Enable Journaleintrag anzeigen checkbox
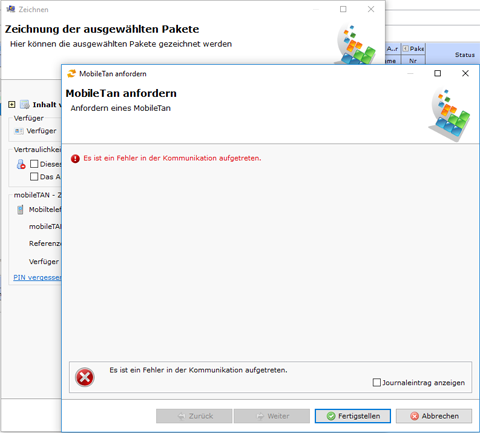This screenshot has height=433, width=480. (x=377, y=382)
